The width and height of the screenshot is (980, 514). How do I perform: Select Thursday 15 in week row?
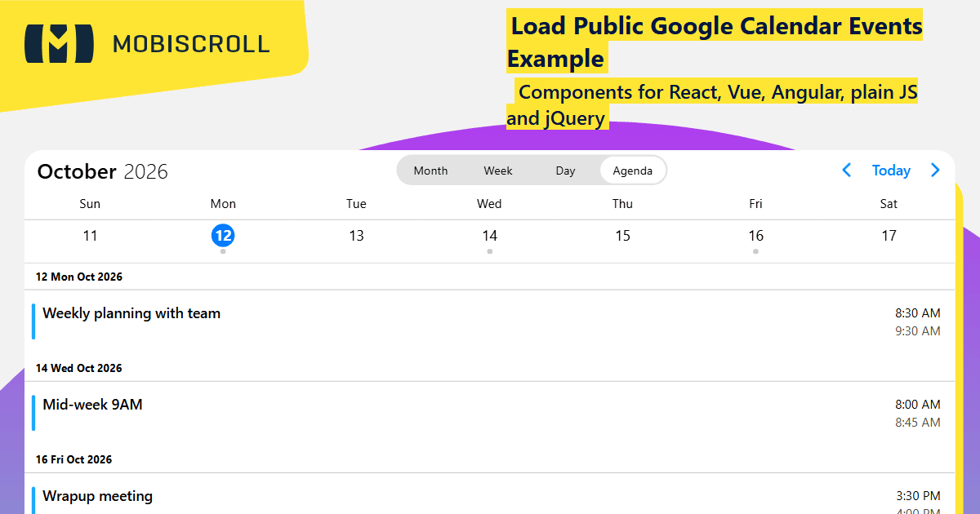click(622, 236)
